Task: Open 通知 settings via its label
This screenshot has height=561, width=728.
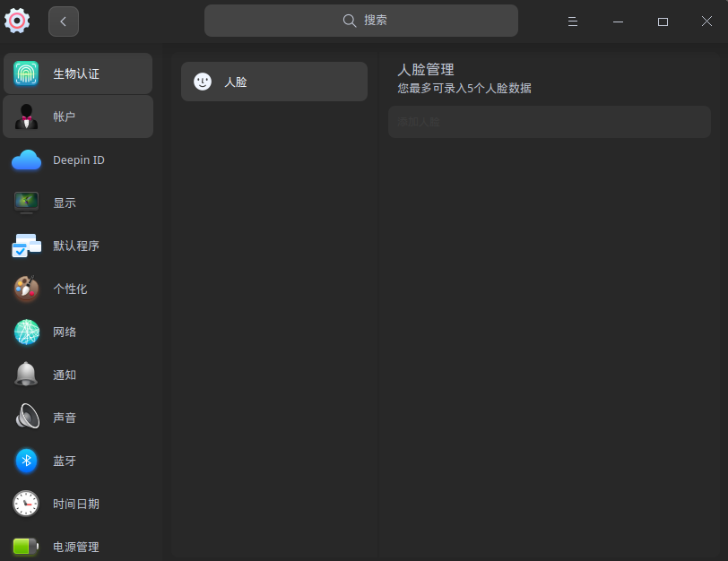Action: [65, 375]
